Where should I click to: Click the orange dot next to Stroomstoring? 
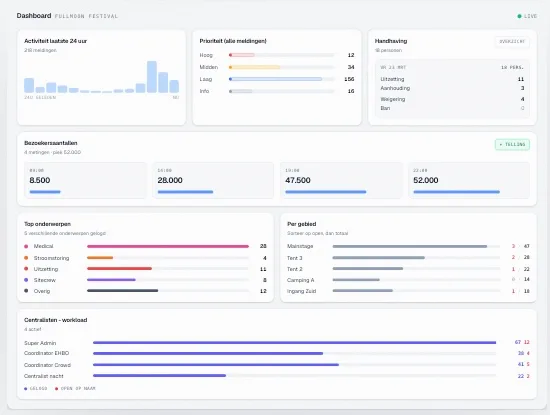coord(26,258)
